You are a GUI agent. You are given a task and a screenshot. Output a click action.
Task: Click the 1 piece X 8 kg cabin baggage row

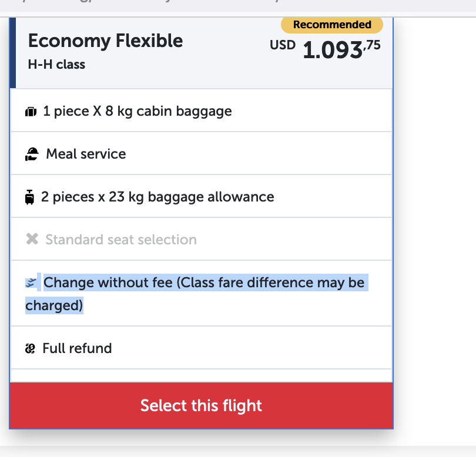(x=201, y=111)
